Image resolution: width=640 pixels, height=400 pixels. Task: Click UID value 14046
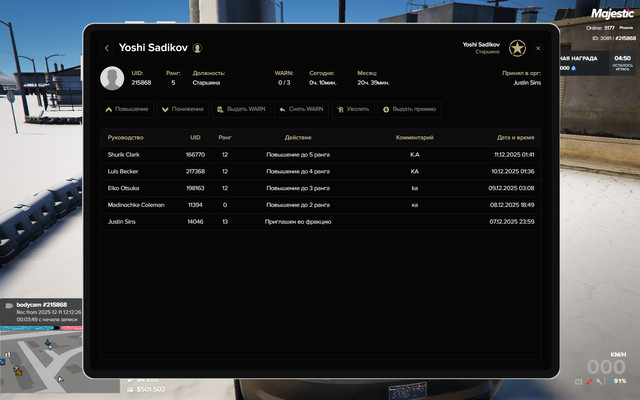coord(195,222)
